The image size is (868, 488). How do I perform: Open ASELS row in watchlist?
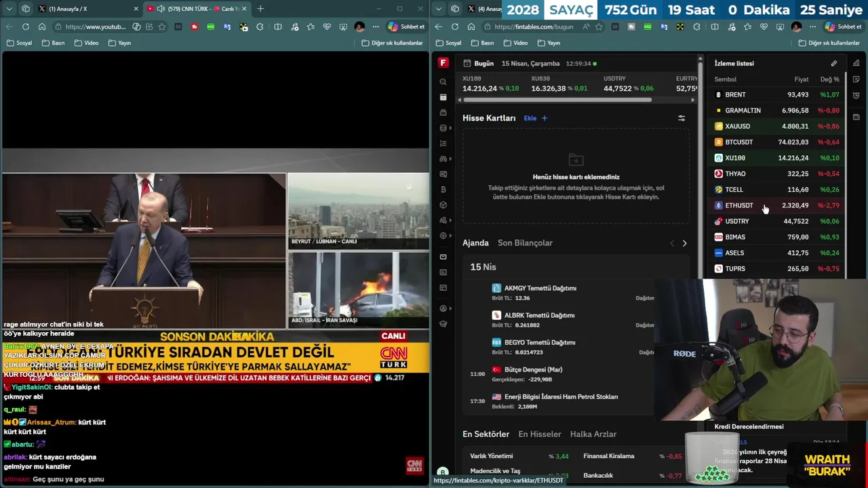[776, 253]
